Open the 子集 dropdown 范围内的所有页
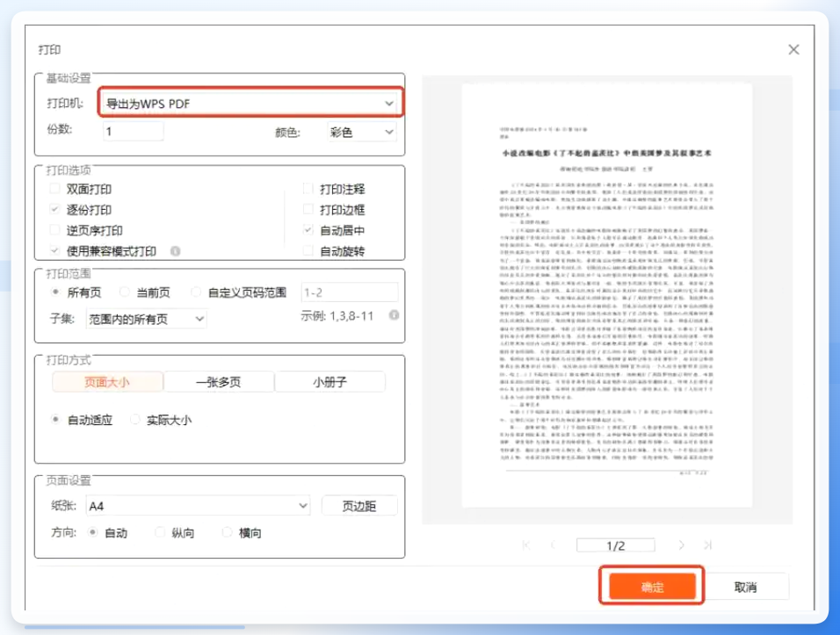The height and width of the screenshot is (635, 840). click(x=146, y=319)
